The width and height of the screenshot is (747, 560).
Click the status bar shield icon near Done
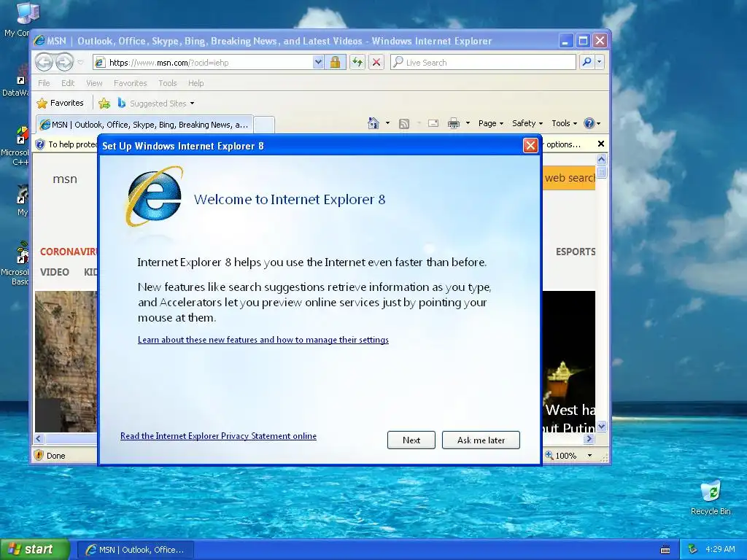click(39, 455)
